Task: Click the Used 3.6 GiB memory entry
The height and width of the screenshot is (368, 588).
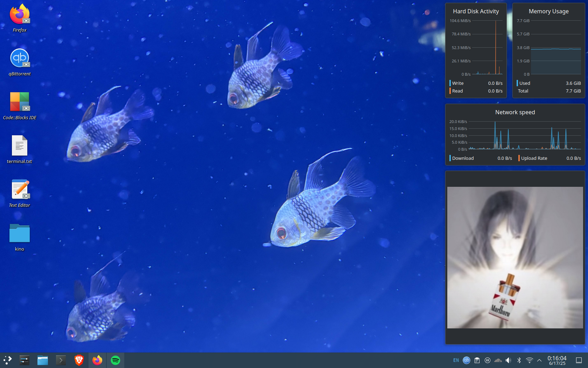Action: pyautogui.click(x=549, y=83)
